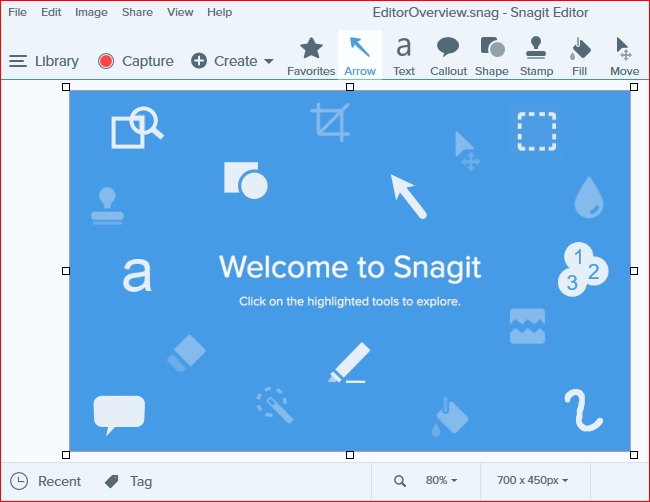Select the Move tool in toolbar
The image size is (650, 502).
[x=624, y=56]
